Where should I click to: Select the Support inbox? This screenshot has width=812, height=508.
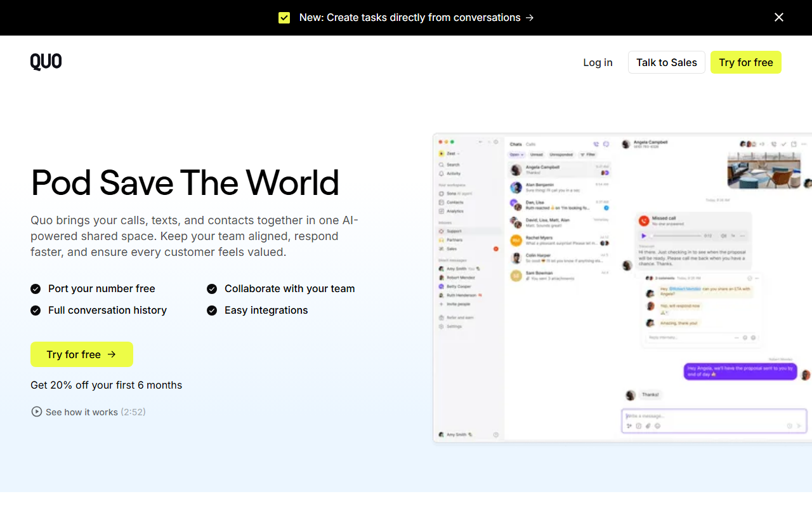click(469, 231)
